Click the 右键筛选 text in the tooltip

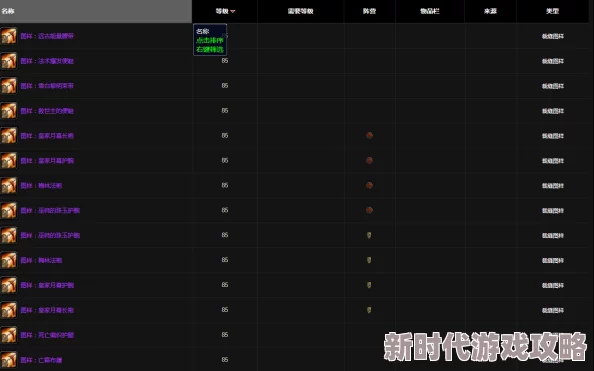(209, 49)
